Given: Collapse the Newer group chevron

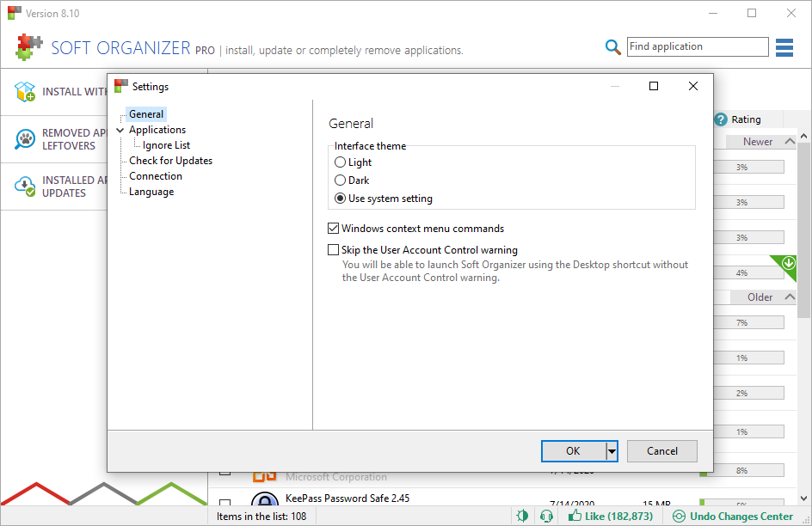Looking at the screenshot, I should point(790,141).
